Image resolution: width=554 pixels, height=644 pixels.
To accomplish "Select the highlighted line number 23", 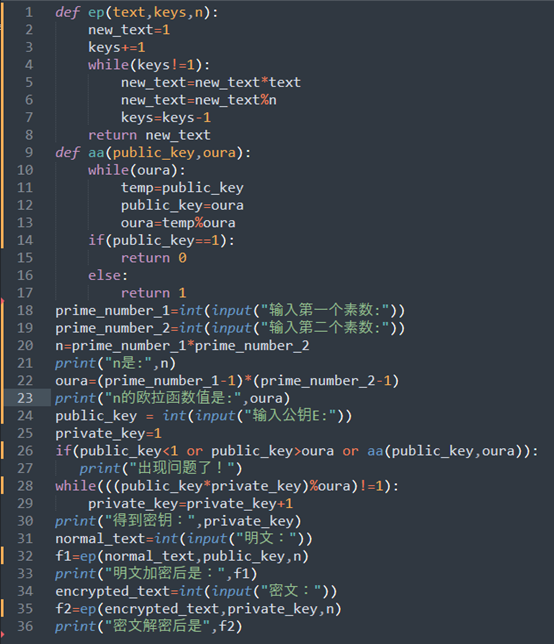I will pos(25,398).
